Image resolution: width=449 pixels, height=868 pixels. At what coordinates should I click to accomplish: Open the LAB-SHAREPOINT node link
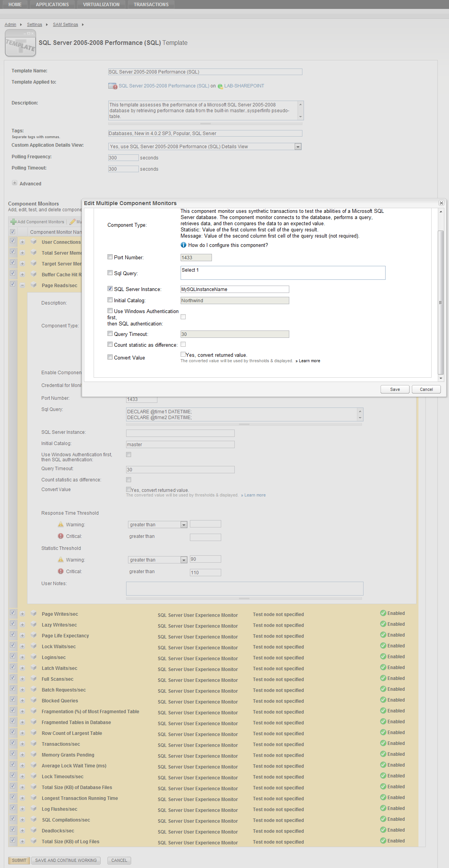244,86
